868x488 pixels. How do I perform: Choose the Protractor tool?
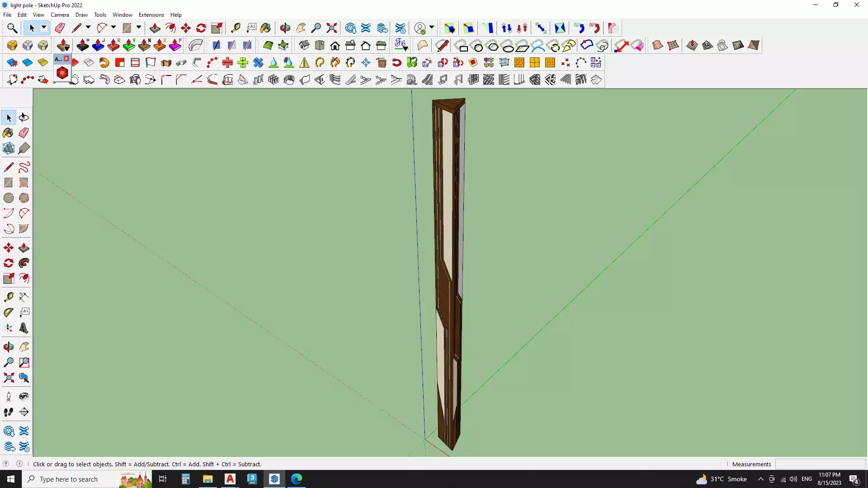[x=9, y=312]
